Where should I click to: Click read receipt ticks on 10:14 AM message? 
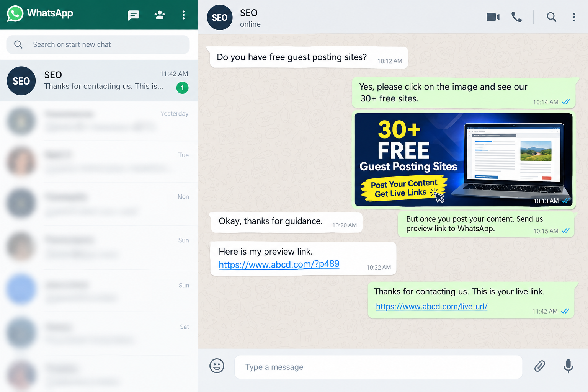click(x=566, y=102)
